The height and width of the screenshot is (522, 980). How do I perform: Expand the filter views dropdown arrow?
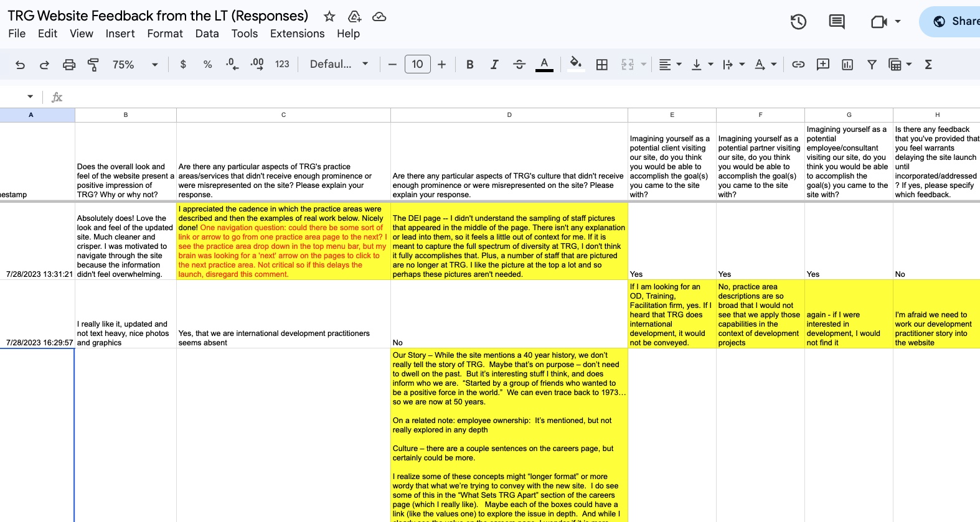pyautogui.click(x=909, y=64)
